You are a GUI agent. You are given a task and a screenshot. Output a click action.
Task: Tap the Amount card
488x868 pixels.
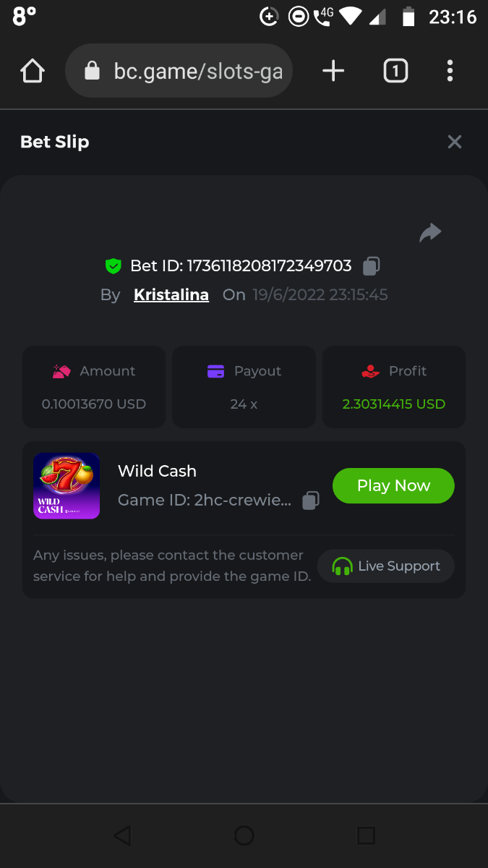pyautogui.click(x=94, y=387)
